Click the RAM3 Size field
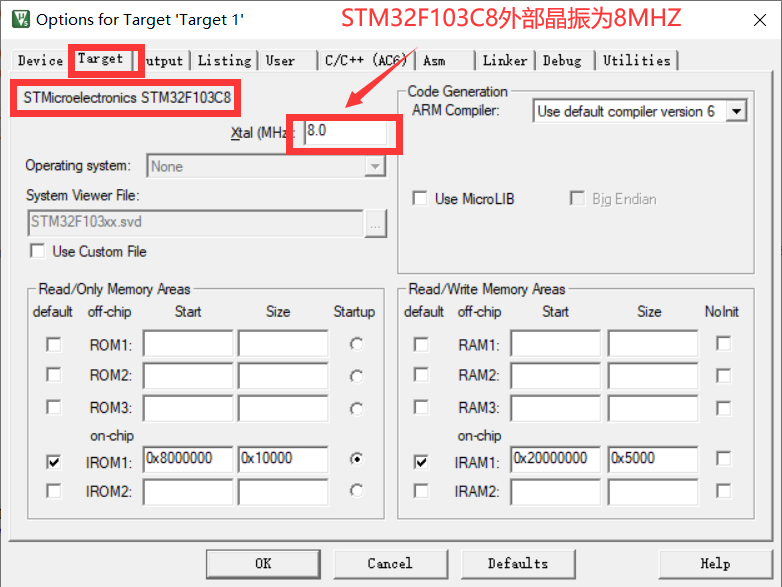 pos(653,408)
